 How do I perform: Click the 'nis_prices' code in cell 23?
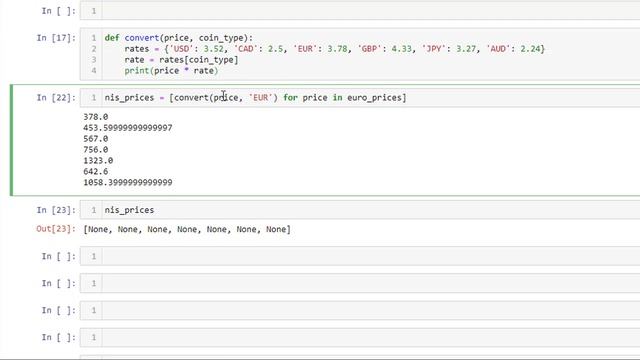tap(129, 210)
